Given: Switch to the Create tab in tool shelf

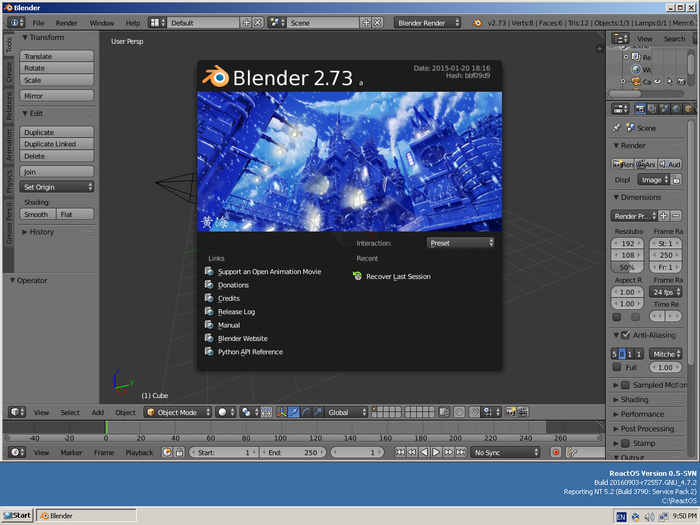Looking at the screenshot, I should point(9,74).
